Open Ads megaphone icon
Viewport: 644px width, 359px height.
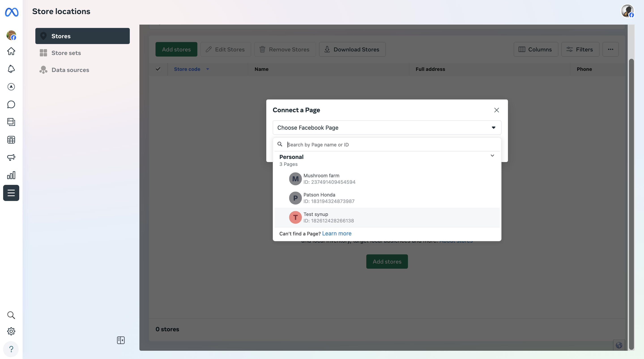11,157
